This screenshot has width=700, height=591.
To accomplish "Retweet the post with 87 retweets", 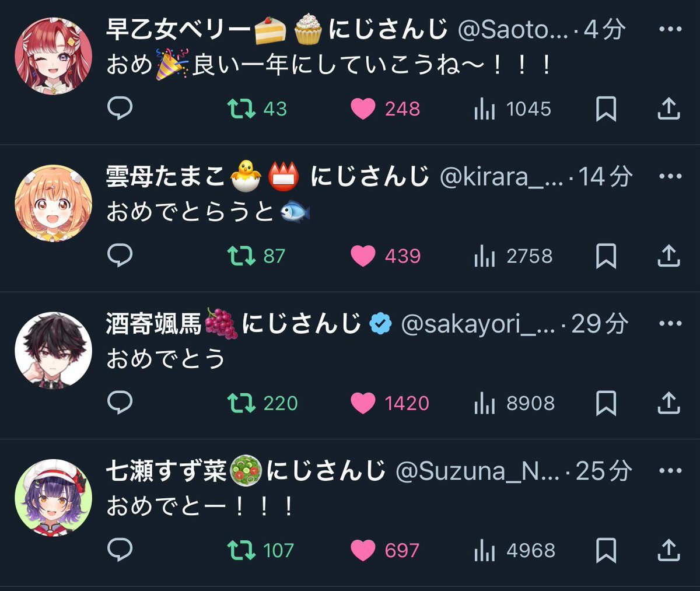I will (256, 256).
